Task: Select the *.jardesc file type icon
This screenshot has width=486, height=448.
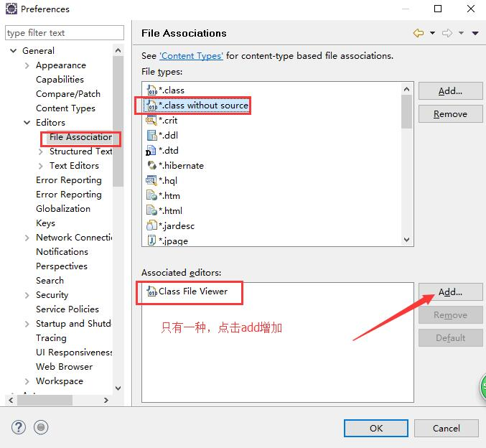Action: tap(151, 225)
